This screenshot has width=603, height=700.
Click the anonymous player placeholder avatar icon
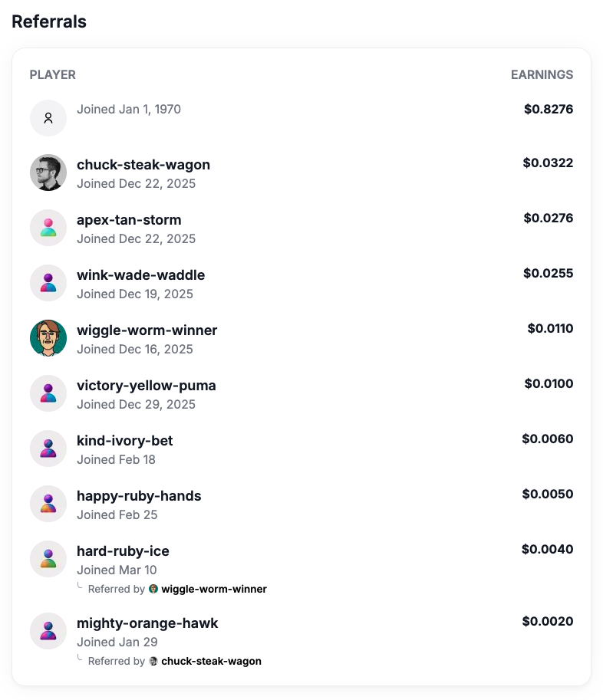48,118
